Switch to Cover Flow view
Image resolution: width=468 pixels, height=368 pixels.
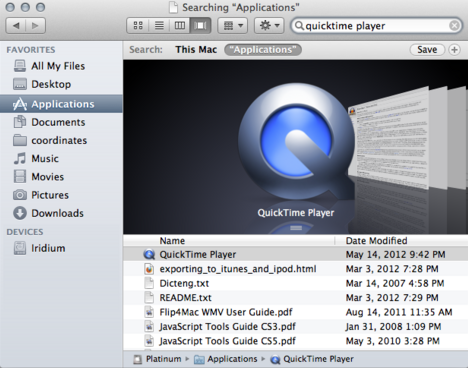200,26
